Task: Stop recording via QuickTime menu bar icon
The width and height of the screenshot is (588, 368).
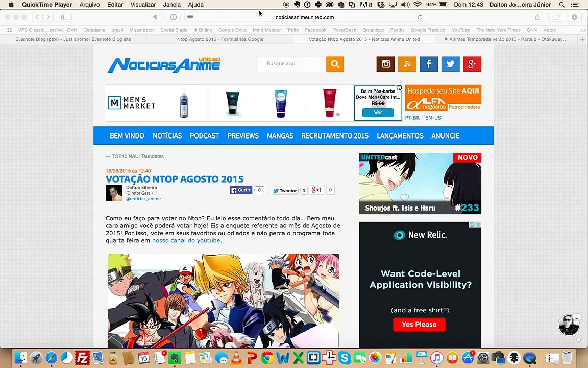Action: click(286, 5)
